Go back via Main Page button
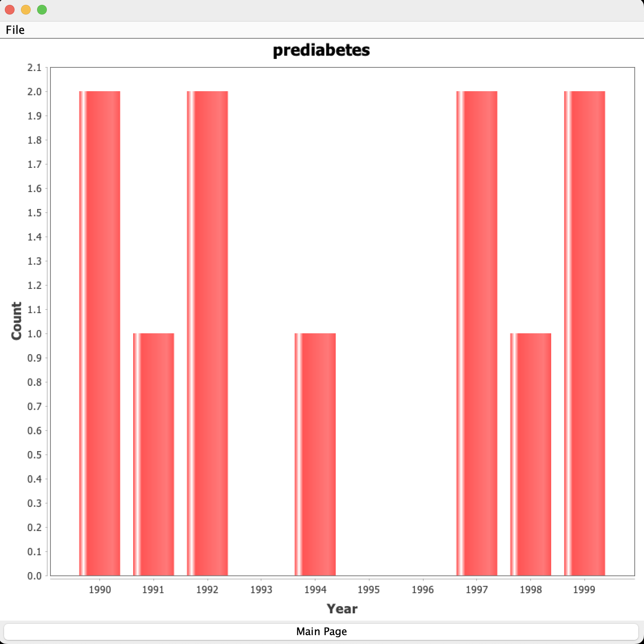The width and height of the screenshot is (644, 644). 322,631
